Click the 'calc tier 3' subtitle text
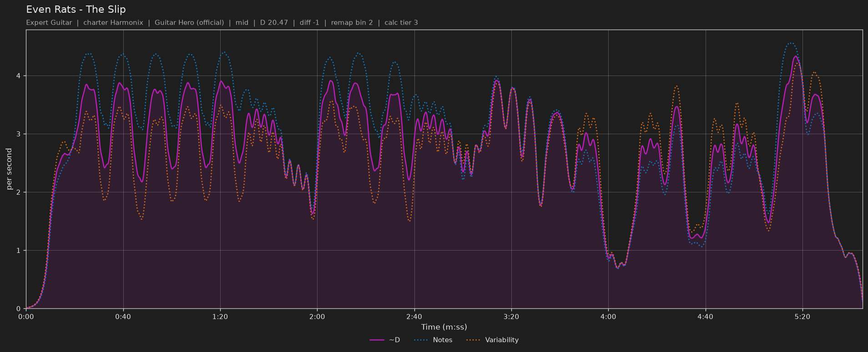 coord(401,22)
